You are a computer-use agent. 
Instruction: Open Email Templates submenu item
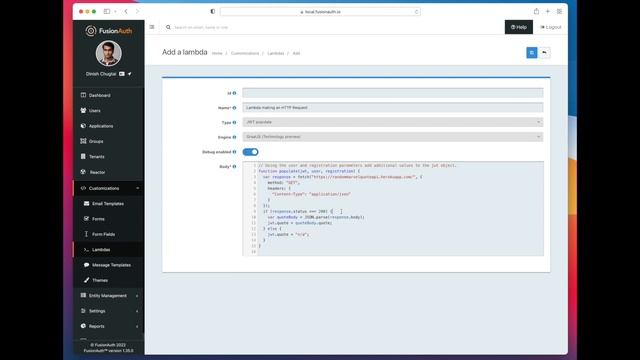click(109, 204)
